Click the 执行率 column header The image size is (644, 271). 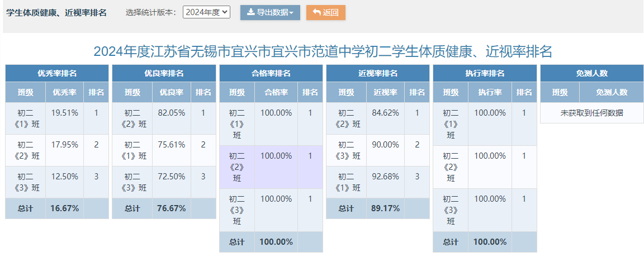pos(490,92)
